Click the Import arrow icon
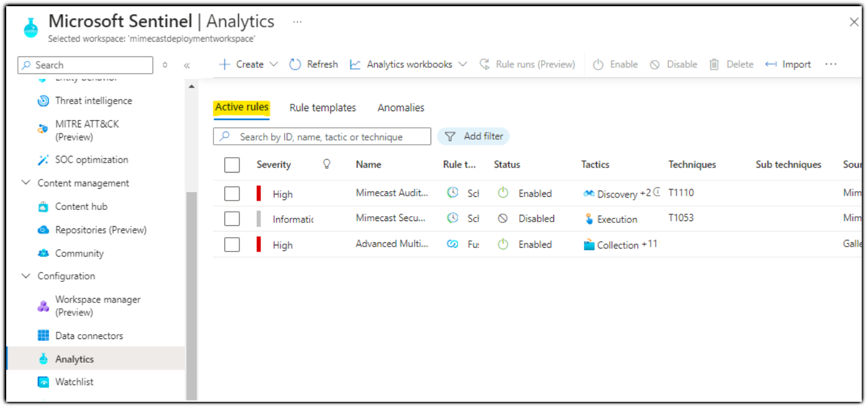This screenshot has width=868, height=408. pos(771,65)
